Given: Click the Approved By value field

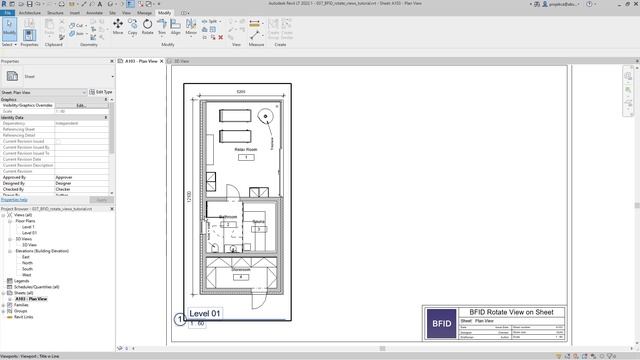Looking at the screenshot, I should click(82, 178).
